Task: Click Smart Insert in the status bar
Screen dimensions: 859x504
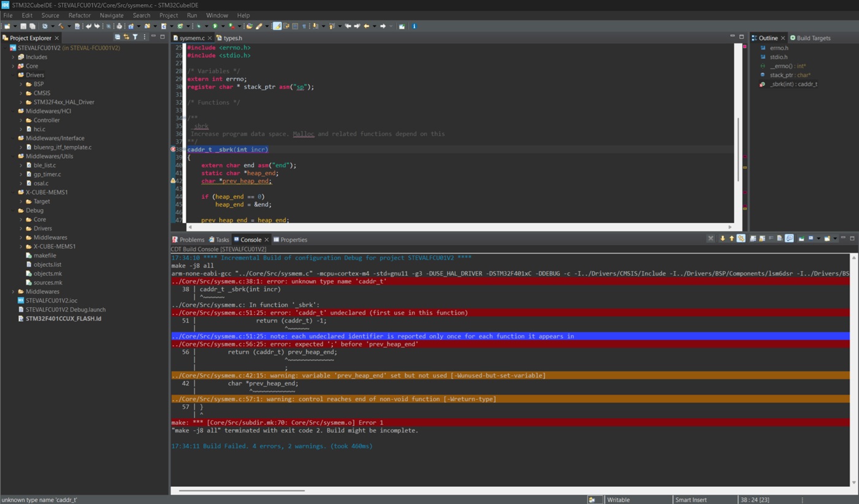Action: 690,500
